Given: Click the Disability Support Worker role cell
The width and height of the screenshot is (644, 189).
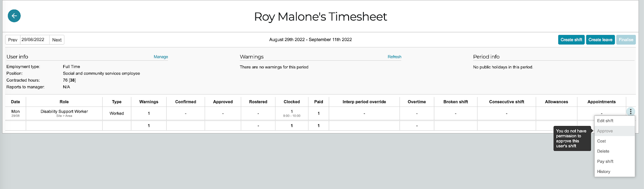Looking at the screenshot, I should tap(64, 113).
